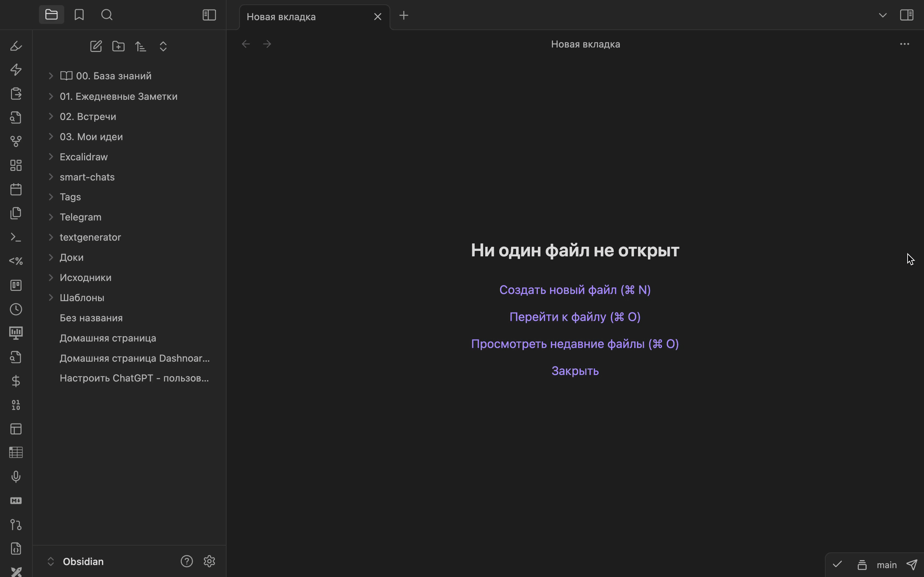This screenshot has width=924, height=577.
Task: Click the microphone recorder icon
Action: [16, 477]
